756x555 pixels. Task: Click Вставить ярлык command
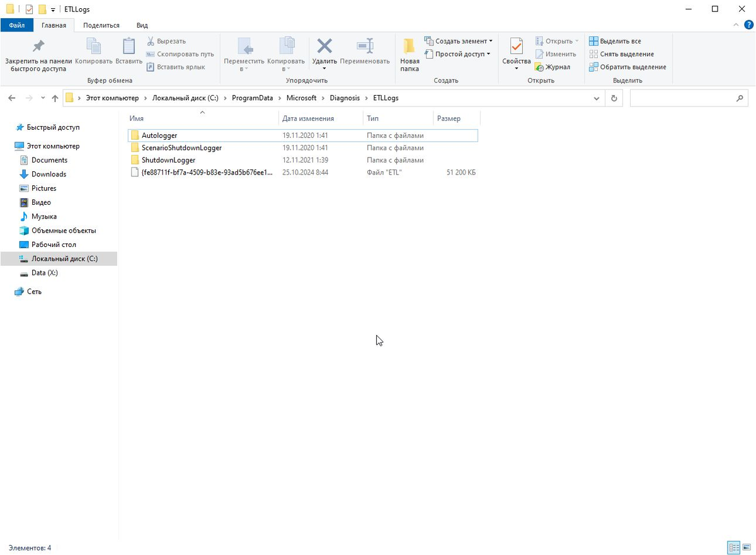[x=176, y=67]
